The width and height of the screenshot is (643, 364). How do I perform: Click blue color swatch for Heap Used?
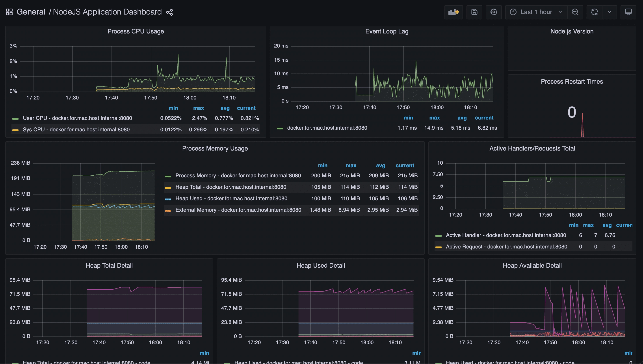168,199
